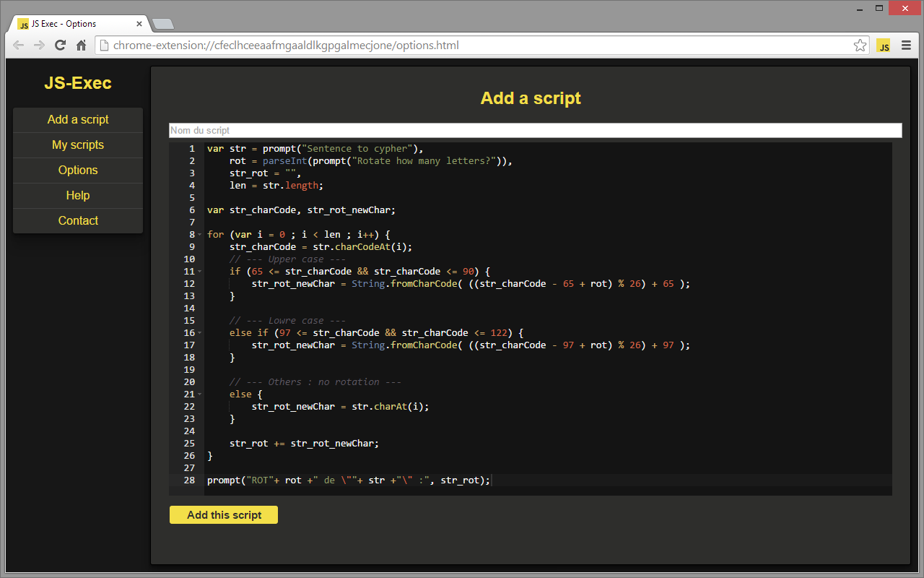Maximize the Chrome window
Screen dimensions: 924x578
click(879, 8)
